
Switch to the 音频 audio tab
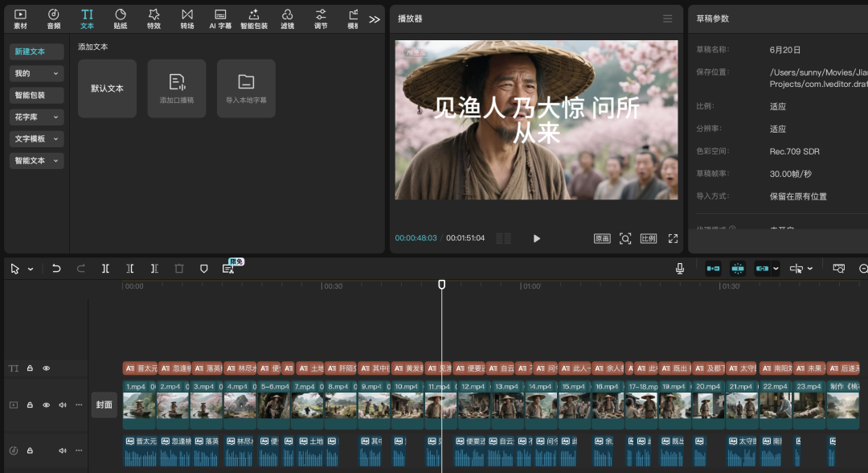pos(54,19)
